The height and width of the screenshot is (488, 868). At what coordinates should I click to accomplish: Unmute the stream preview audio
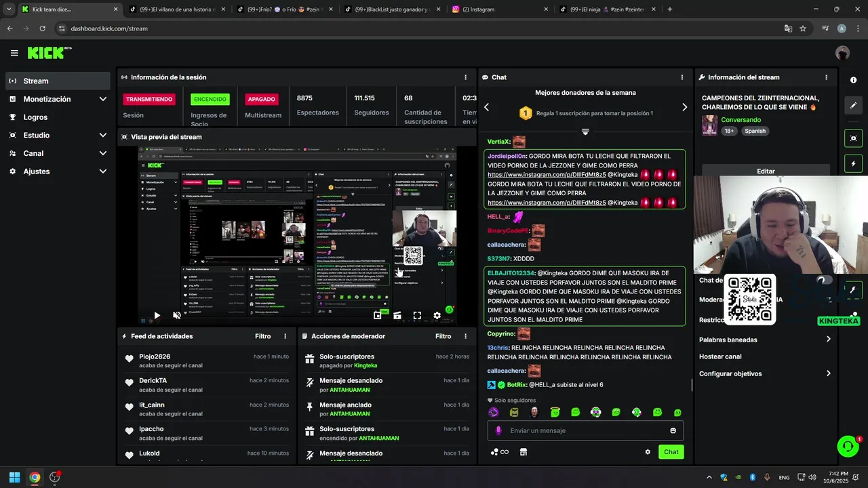point(177,315)
